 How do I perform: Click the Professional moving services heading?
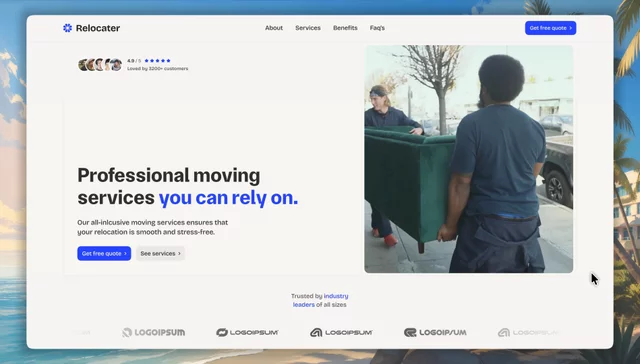[x=188, y=186]
